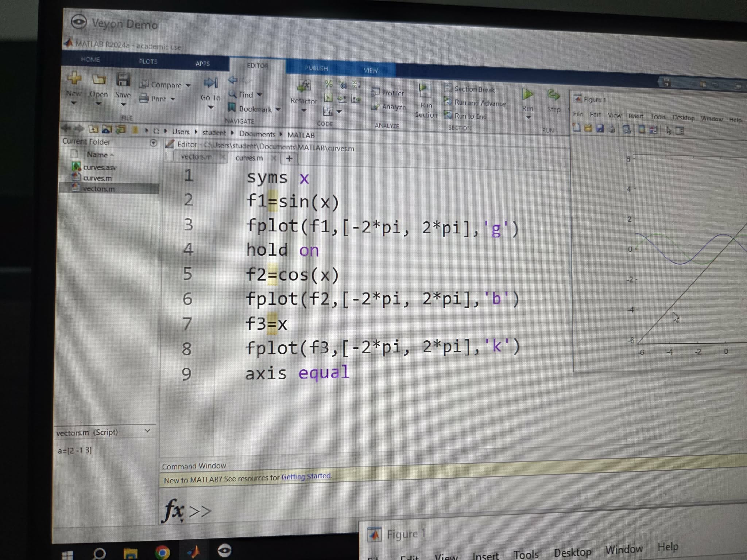Close the curves.m editor tab
This screenshot has width=747, height=560.
[274, 158]
